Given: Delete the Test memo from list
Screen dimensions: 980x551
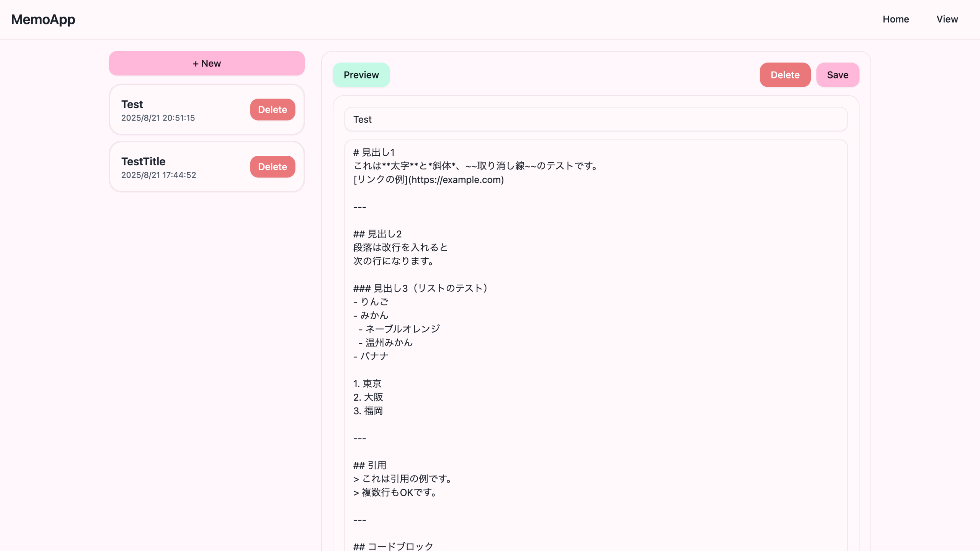Looking at the screenshot, I should [x=272, y=110].
